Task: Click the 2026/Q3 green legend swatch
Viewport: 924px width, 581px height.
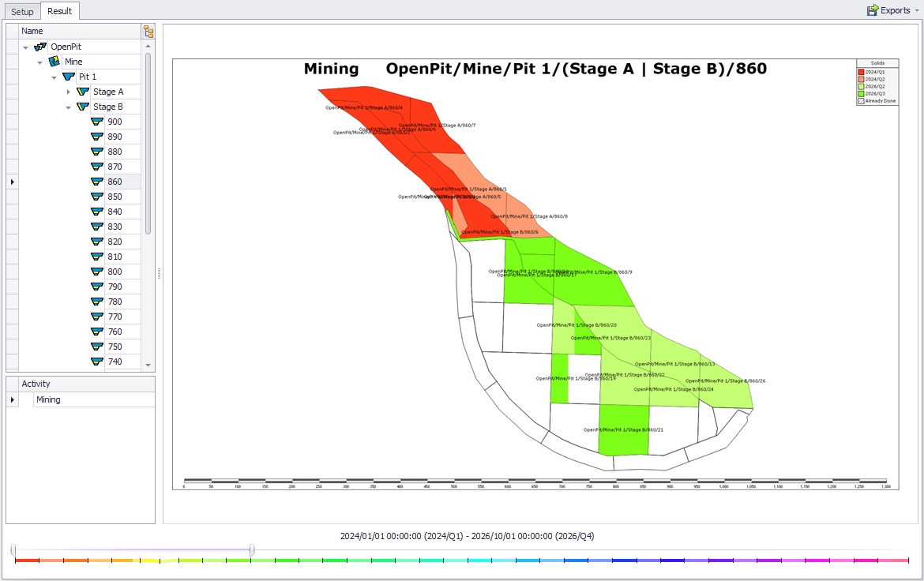Action: (x=861, y=94)
